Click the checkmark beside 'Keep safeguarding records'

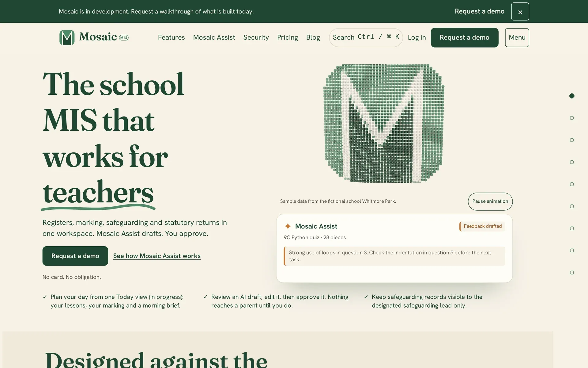coord(366,297)
